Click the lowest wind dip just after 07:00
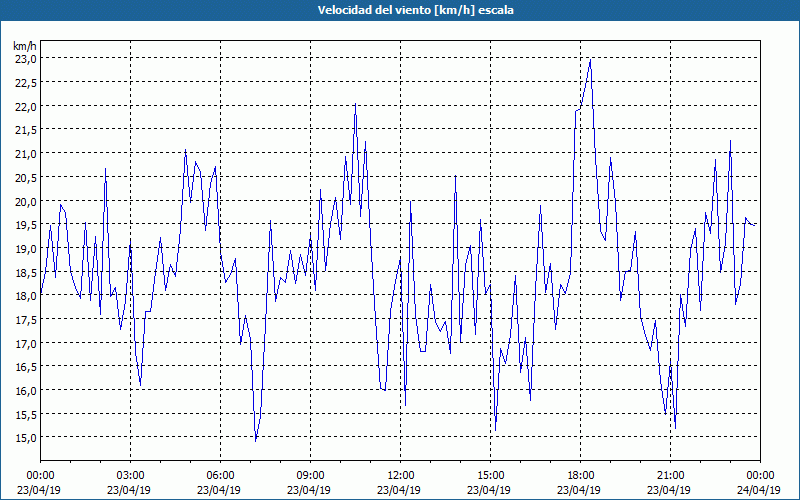The width and height of the screenshot is (800, 500). point(256,440)
